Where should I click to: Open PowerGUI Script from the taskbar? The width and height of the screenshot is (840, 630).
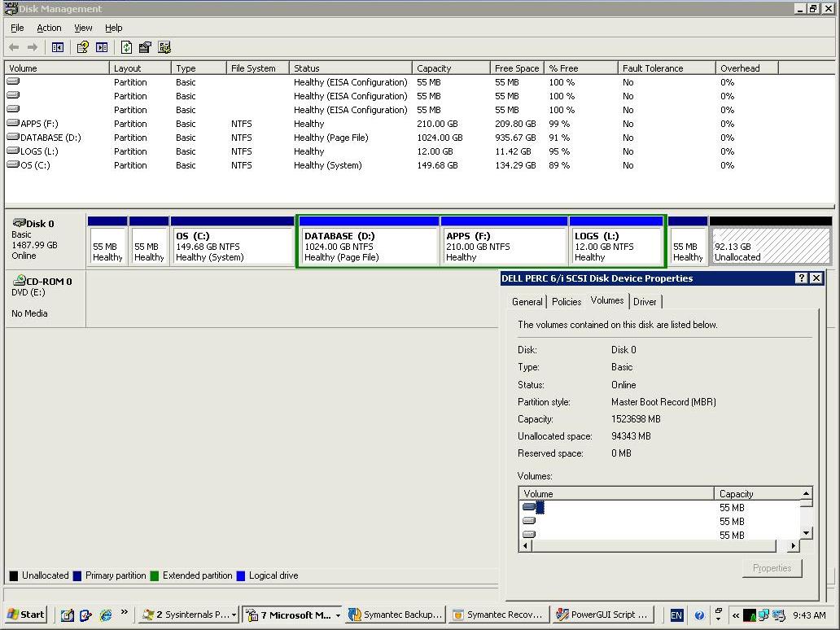tap(602, 615)
